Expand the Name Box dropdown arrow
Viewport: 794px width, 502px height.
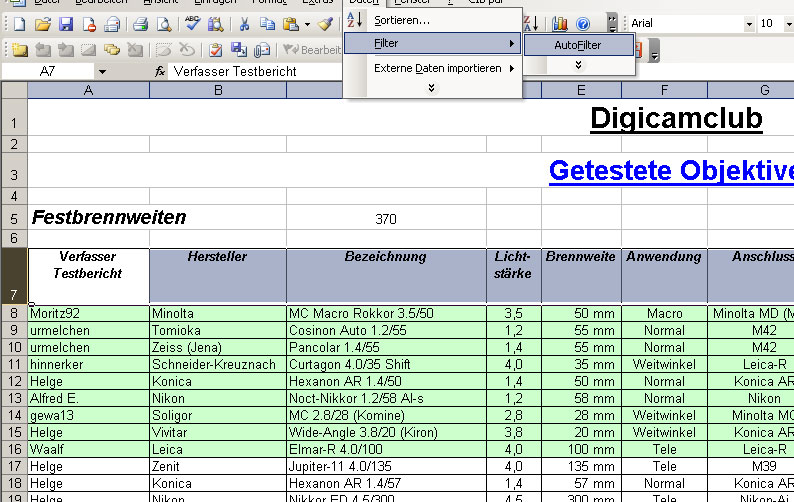tap(102, 72)
